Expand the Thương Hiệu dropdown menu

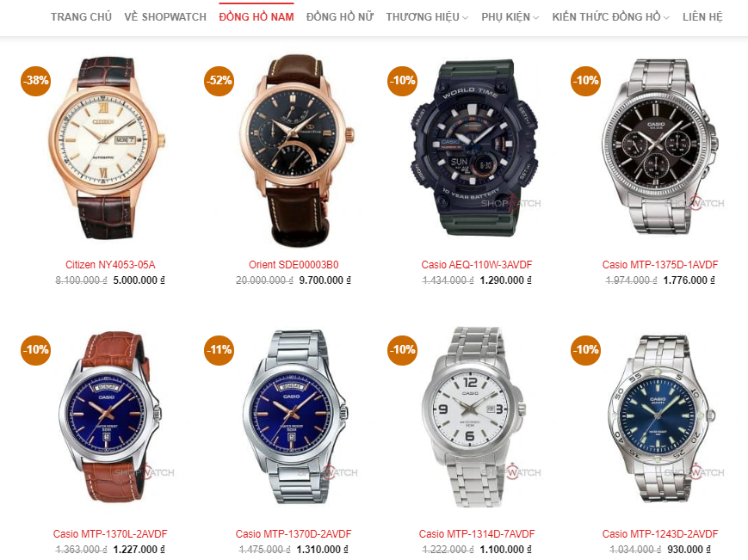427,17
